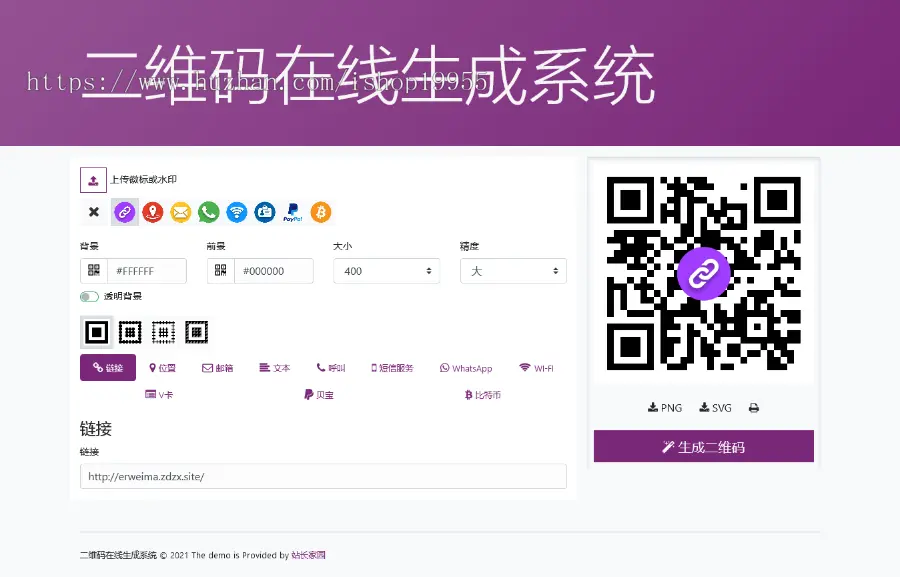The height and width of the screenshot is (577, 900).
Task: Switch to the 呼叫 call tab
Action: pos(331,368)
